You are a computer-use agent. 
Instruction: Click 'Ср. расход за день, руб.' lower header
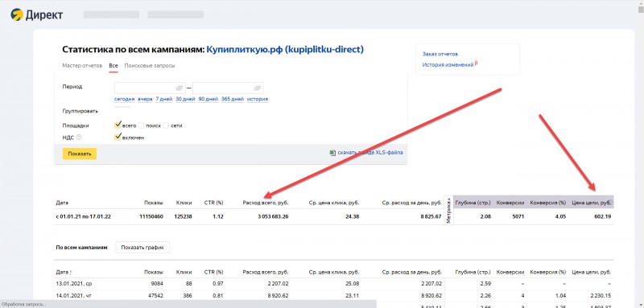[x=411, y=272]
